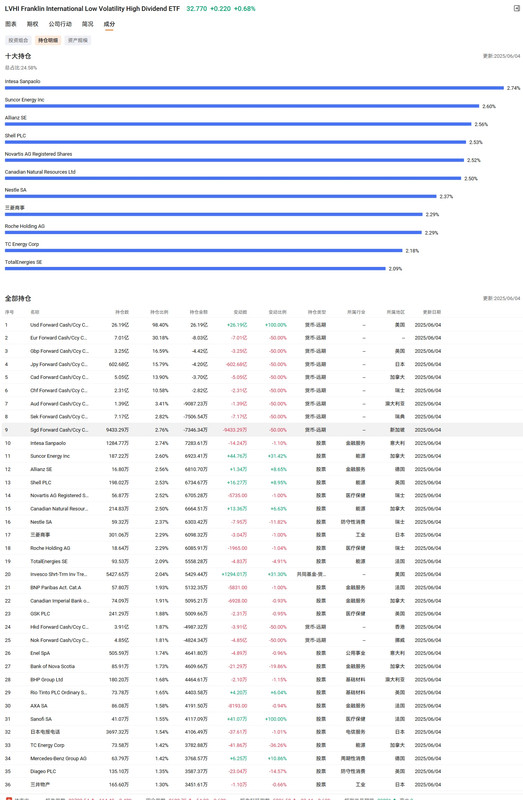Open row 32 日本电报电话
The height and width of the screenshot is (800, 523).
point(261,732)
